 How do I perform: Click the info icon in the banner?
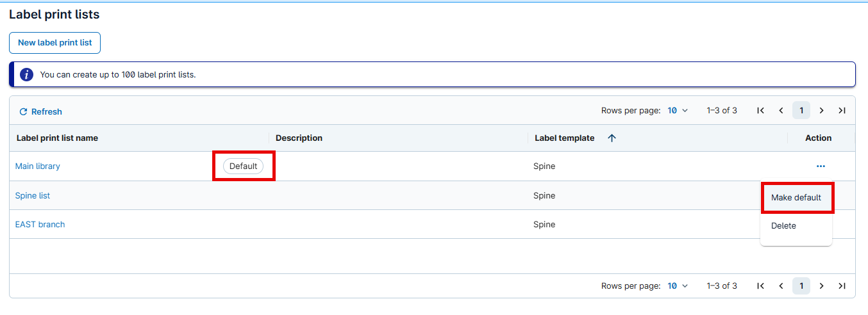[x=26, y=75]
